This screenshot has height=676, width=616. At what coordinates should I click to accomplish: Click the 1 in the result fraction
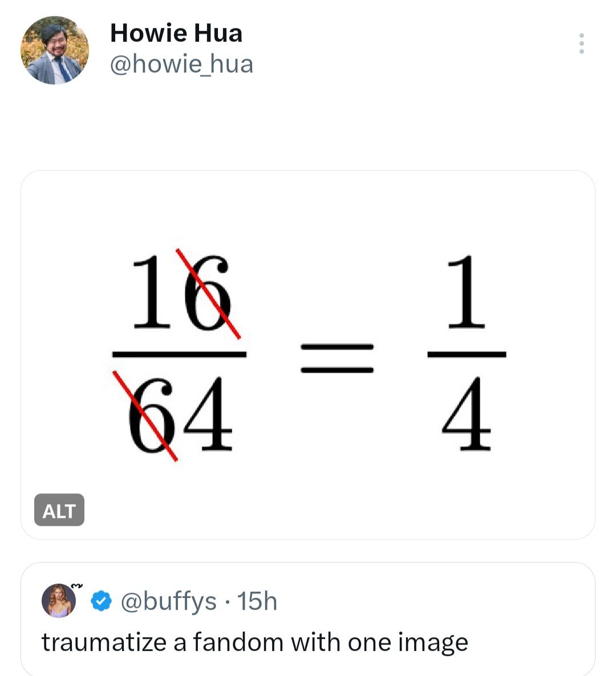pyautogui.click(x=467, y=292)
